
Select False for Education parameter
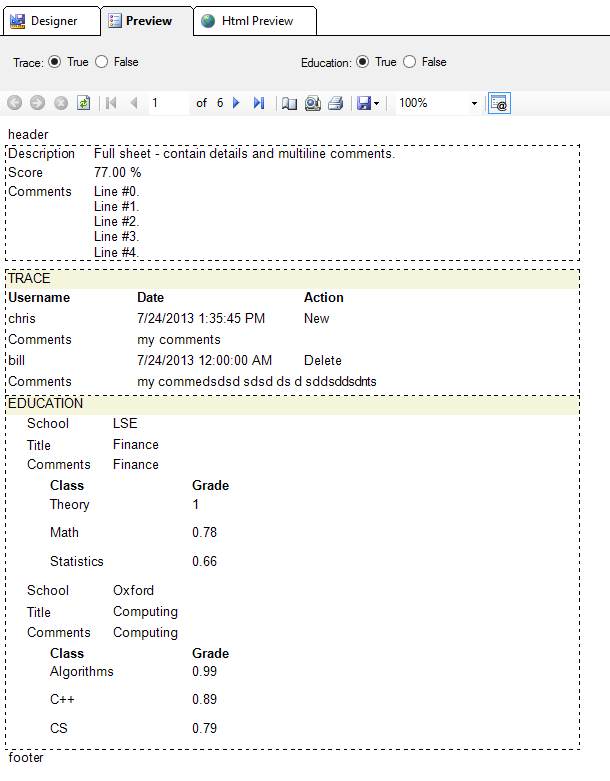[410, 62]
